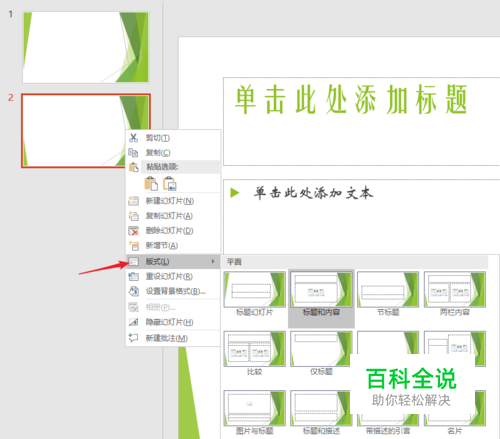Click the Layout (版式) icon
The height and width of the screenshot is (439, 500).
[x=133, y=262]
